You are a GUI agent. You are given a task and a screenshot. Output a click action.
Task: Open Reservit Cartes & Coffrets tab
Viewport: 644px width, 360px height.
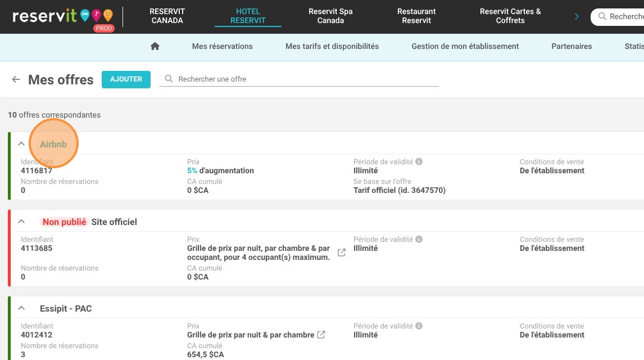(x=510, y=16)
